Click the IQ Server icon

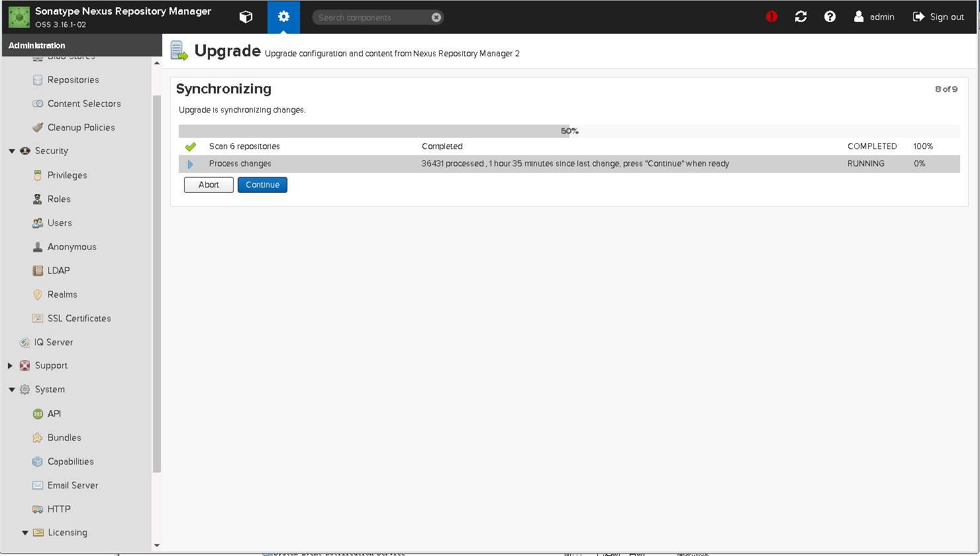point(25,342)
